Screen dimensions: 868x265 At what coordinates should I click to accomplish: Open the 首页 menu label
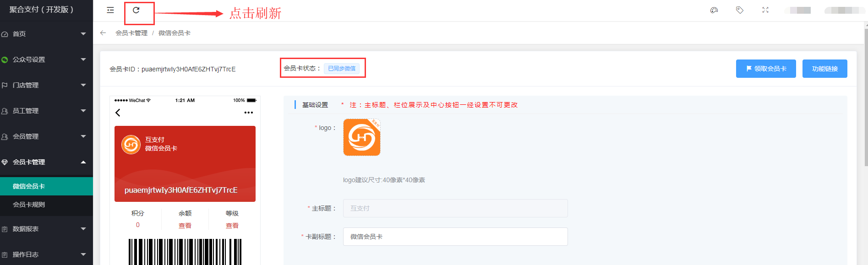19,34
